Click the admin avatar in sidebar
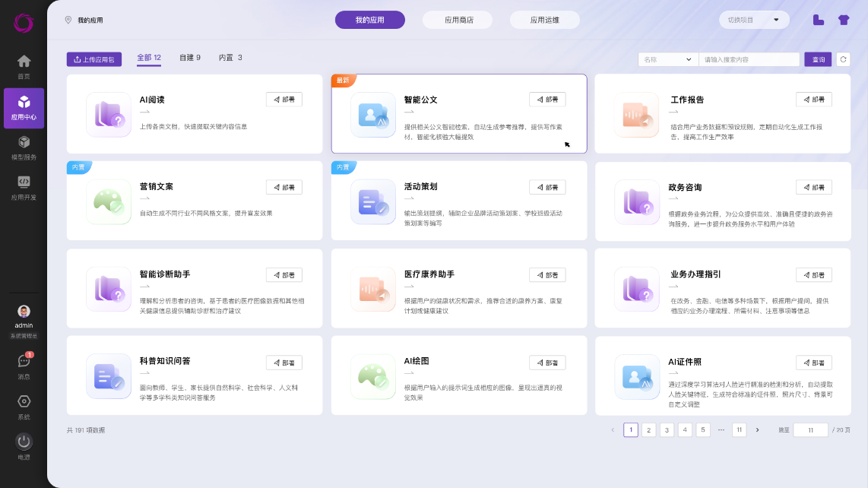868x488 pixels. [24, 312]
